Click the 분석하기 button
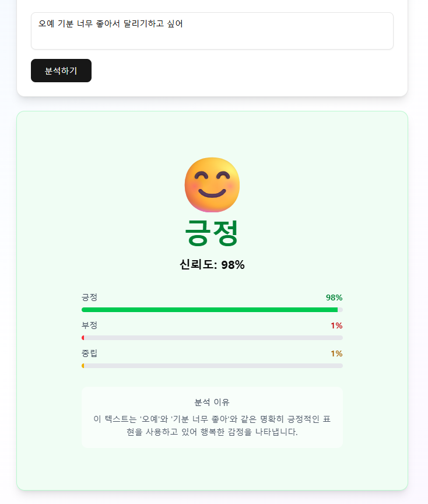The width and height of the screenshot is (428, 504). (61, 71)
